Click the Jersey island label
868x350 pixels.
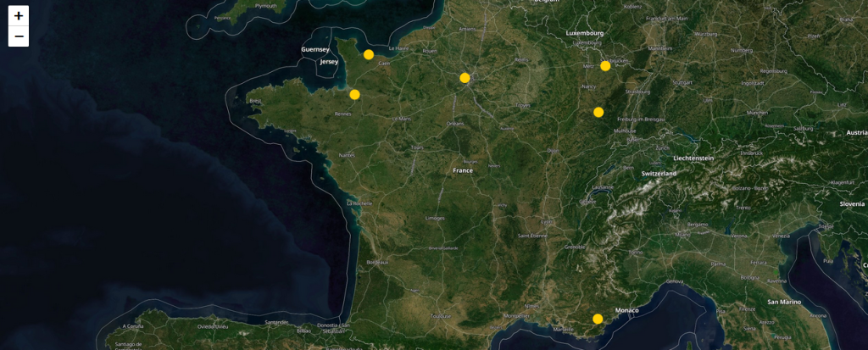(x=329, y=62)
